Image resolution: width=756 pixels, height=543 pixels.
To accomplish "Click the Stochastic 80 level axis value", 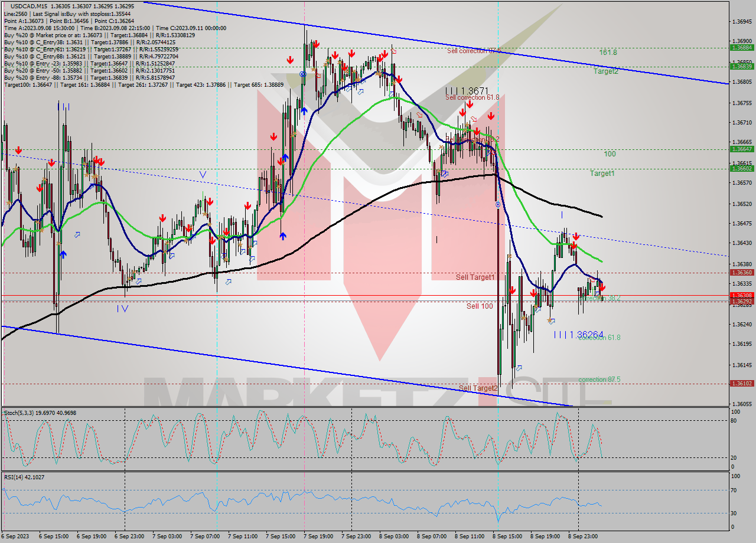I will click(x=734, y=420).
